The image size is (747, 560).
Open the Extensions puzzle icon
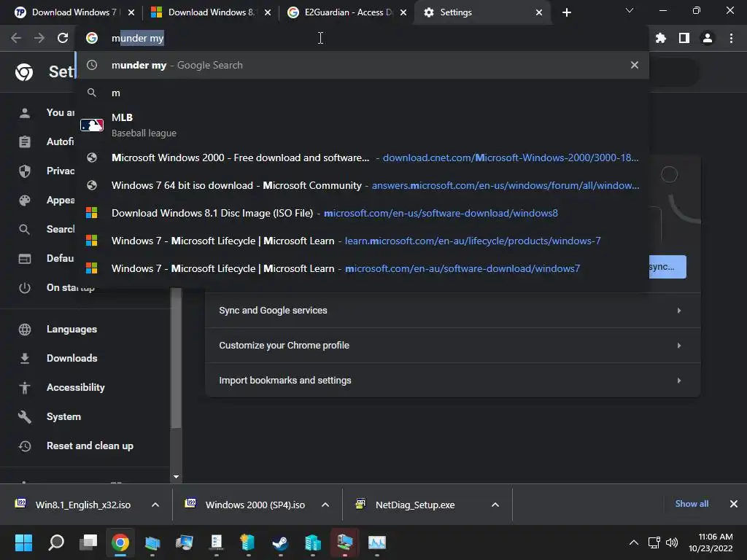[660, 38]
